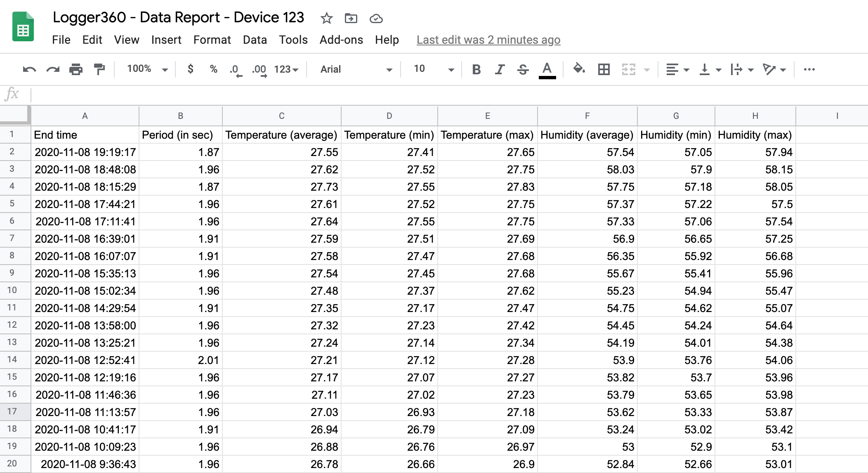Select humidity max cell 53.1
The height and width of the screenshot is (473, 868).
point(755,447)
